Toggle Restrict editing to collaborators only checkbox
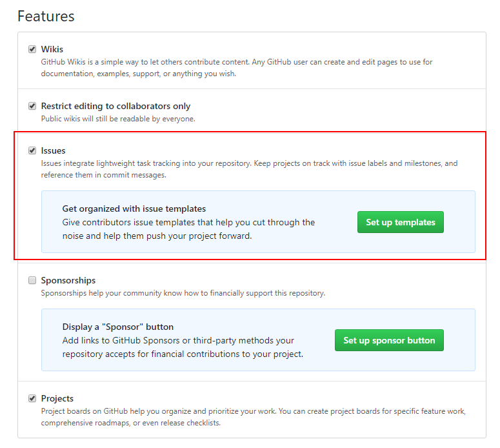Screen dimensions: 500x448 click(32, 106)
